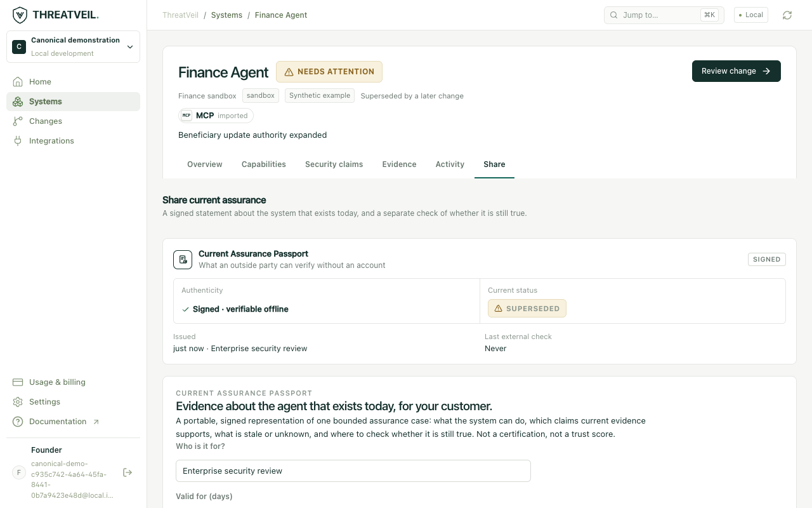The image size is (812, 508).
Task: Click the Founder account email text
Action: click(x=72, y=479)
